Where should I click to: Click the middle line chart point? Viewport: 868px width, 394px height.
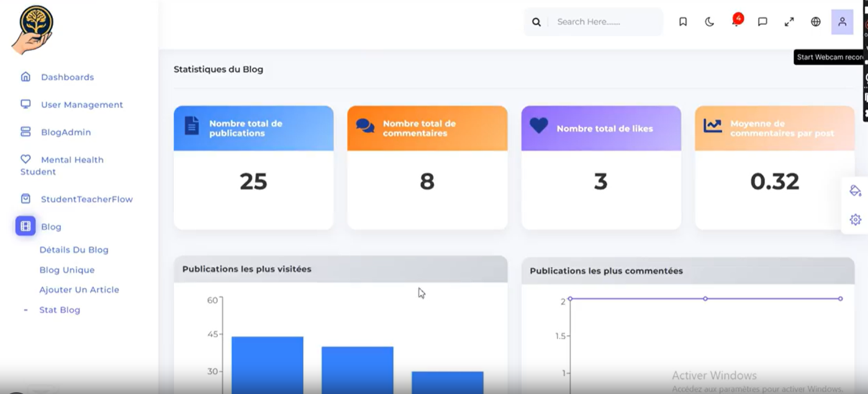point(705,299)
